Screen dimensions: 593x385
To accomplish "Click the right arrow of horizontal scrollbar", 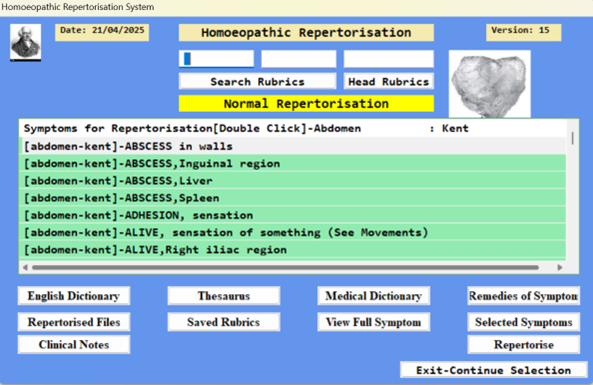I will [x=560, y=267].
